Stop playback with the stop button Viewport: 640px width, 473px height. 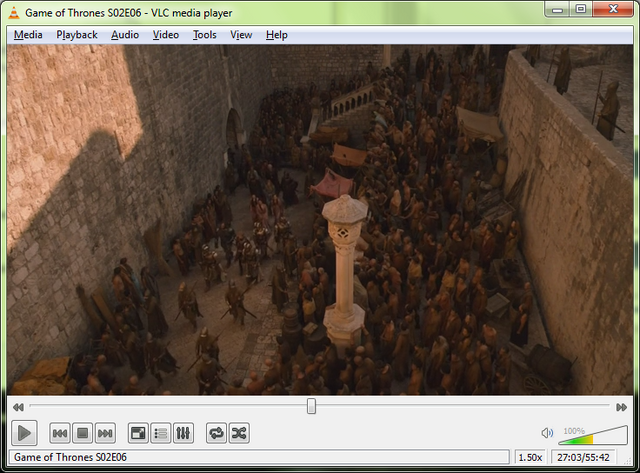click(82, 433)
